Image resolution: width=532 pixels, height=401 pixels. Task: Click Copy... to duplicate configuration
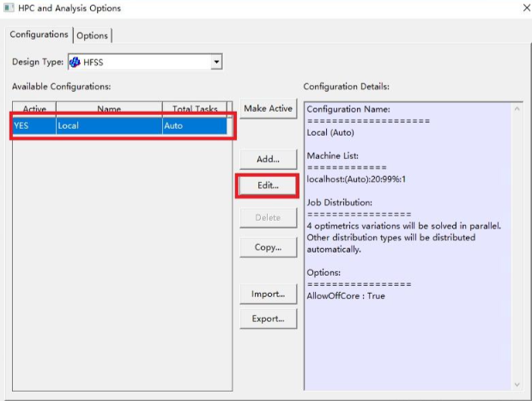tap(268, 246)
